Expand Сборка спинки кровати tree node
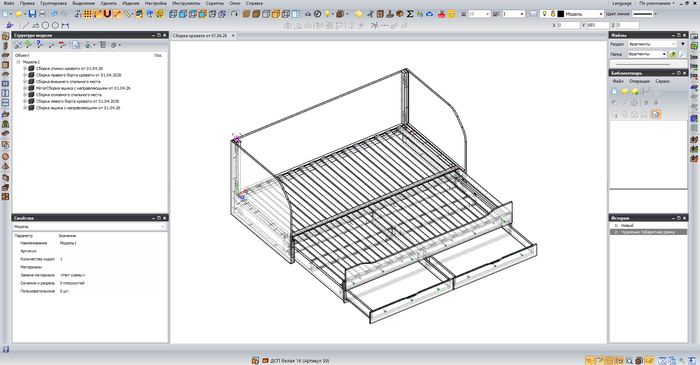The image size is (700, 365). (x=25, y=68)
